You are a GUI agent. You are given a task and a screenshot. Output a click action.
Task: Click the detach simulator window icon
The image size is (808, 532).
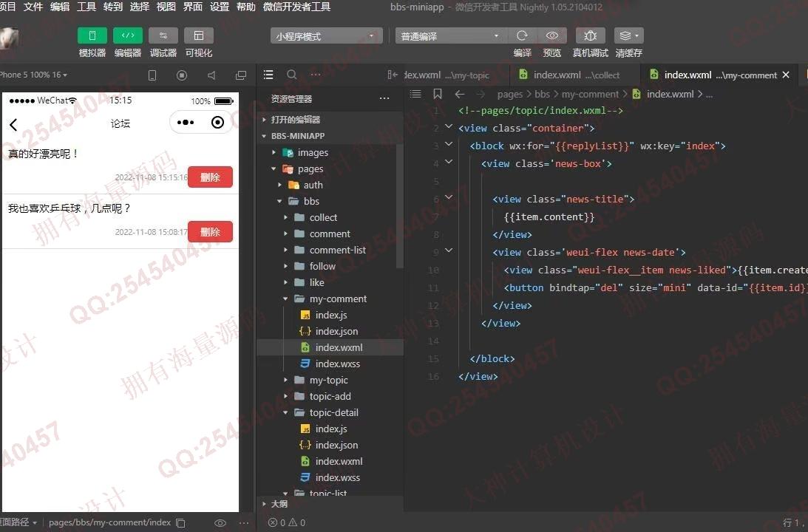coord(241,75)
